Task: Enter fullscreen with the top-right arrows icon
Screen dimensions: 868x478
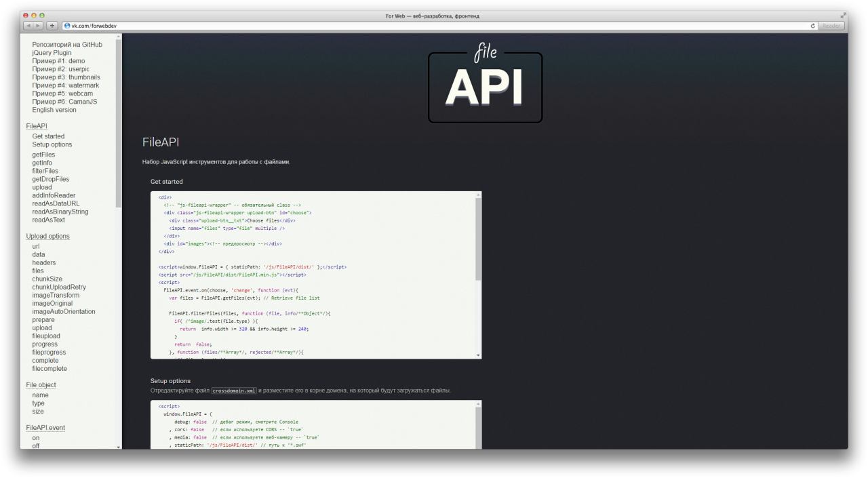Action: click(x=844, y=16)
